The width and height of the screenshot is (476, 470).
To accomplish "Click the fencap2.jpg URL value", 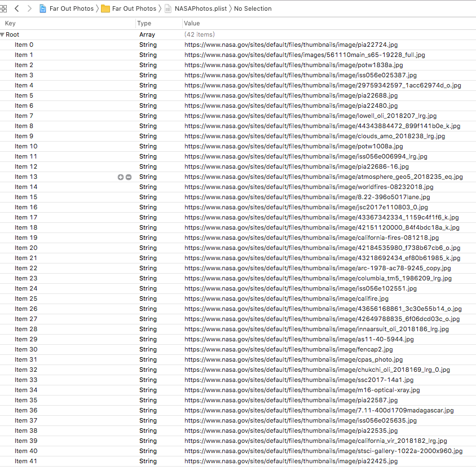I will tap(289, 349).
